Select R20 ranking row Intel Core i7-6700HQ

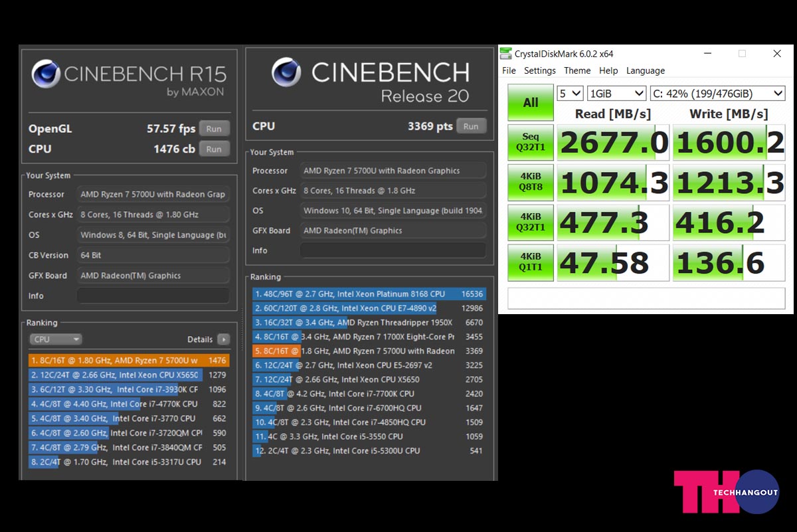point(369,408)
